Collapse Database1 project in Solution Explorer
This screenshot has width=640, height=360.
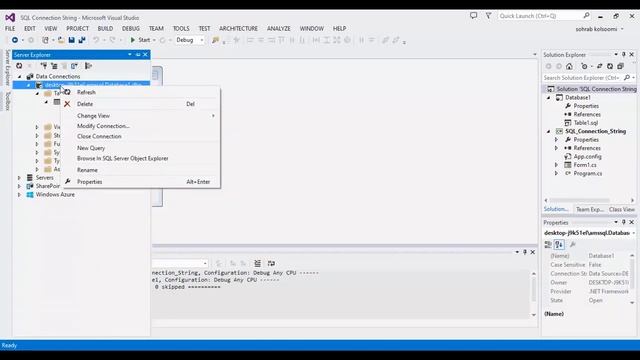[x=549, y=98]
